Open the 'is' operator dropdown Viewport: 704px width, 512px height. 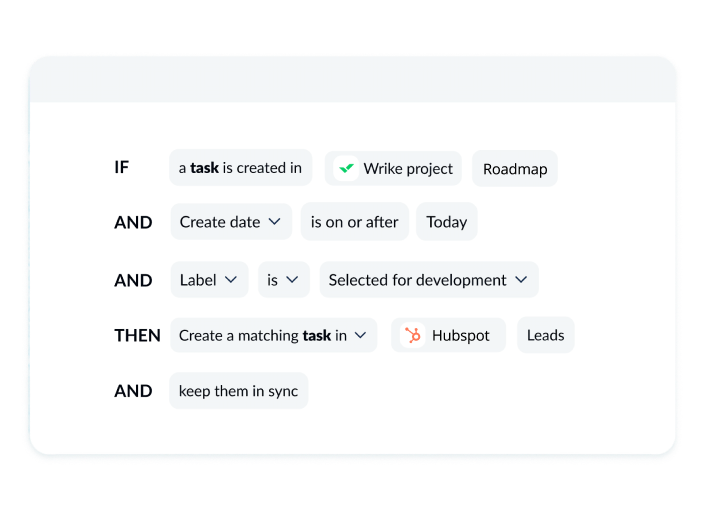click(x=284, y=279)
